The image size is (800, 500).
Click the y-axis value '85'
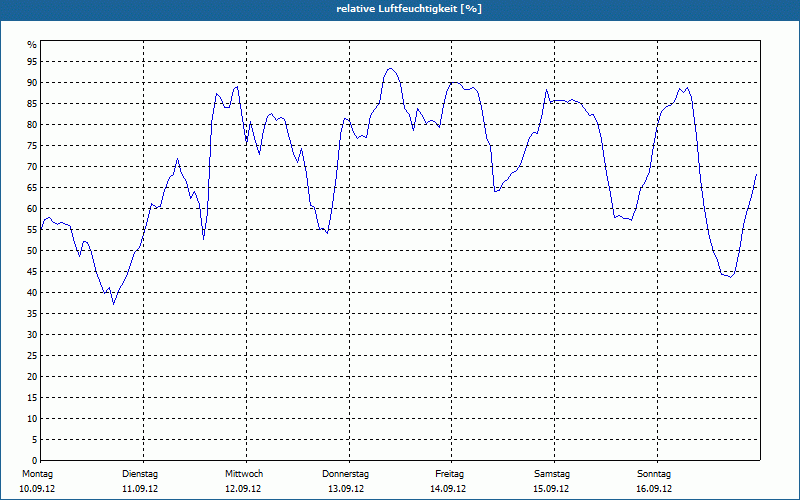point(32,104)
